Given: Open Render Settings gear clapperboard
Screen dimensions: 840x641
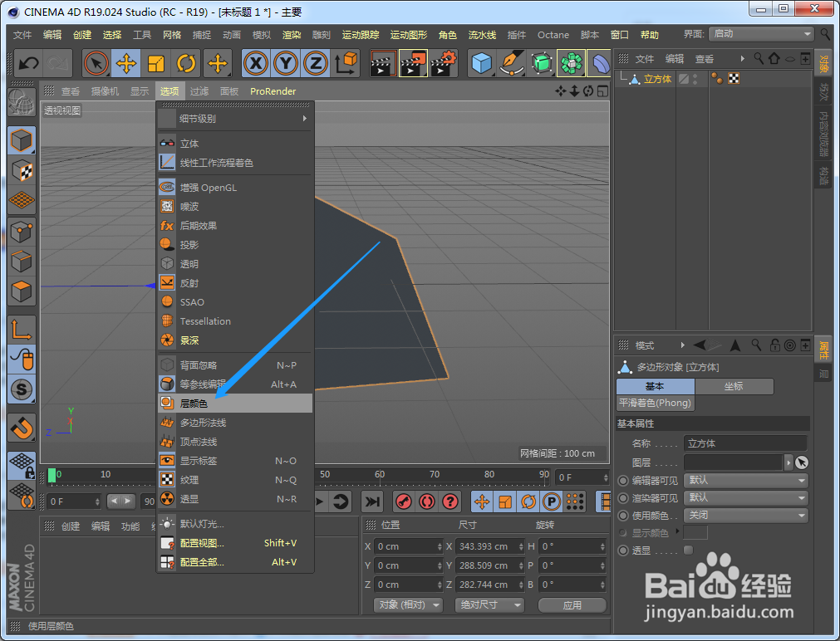Looking at the screenshot, I should [445, 63].
